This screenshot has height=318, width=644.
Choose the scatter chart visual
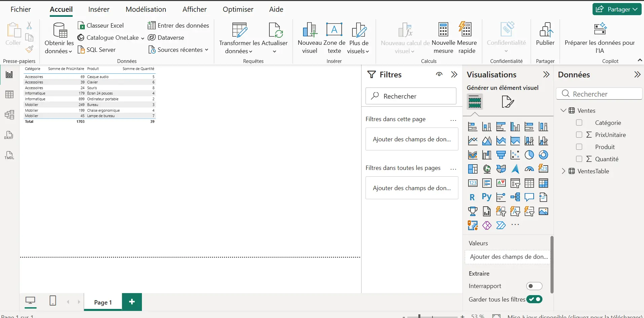point(515,155)
